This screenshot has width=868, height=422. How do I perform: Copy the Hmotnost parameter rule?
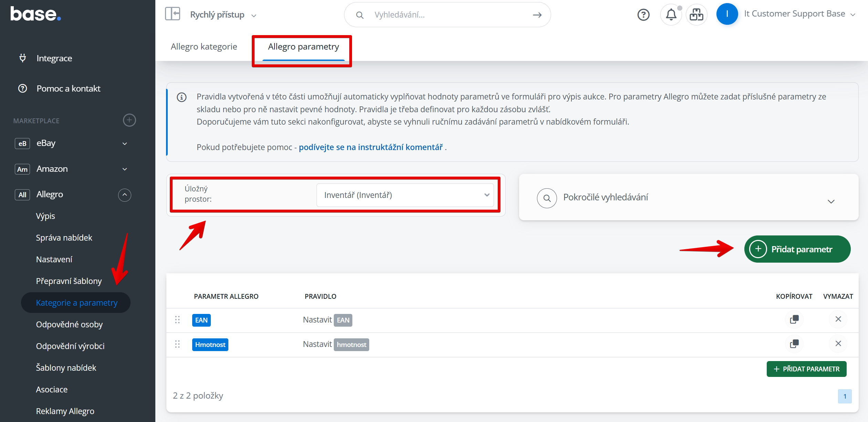[x=794, y=344]
